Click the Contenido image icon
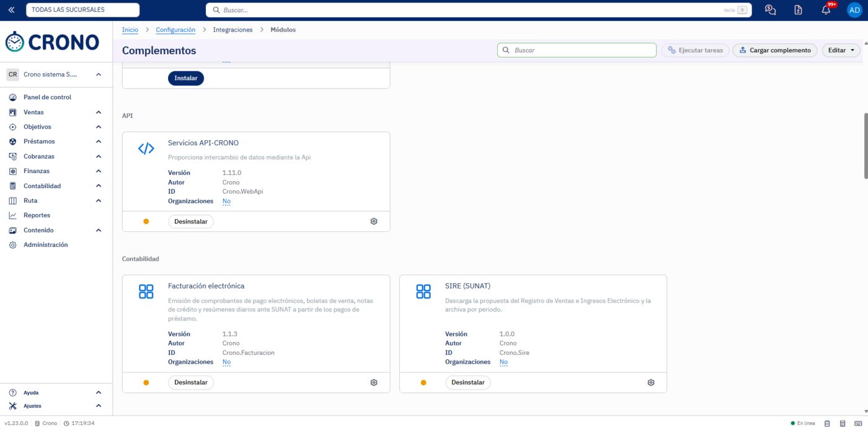The width and height of the screenshot is (868, 430). pos(12,230)
